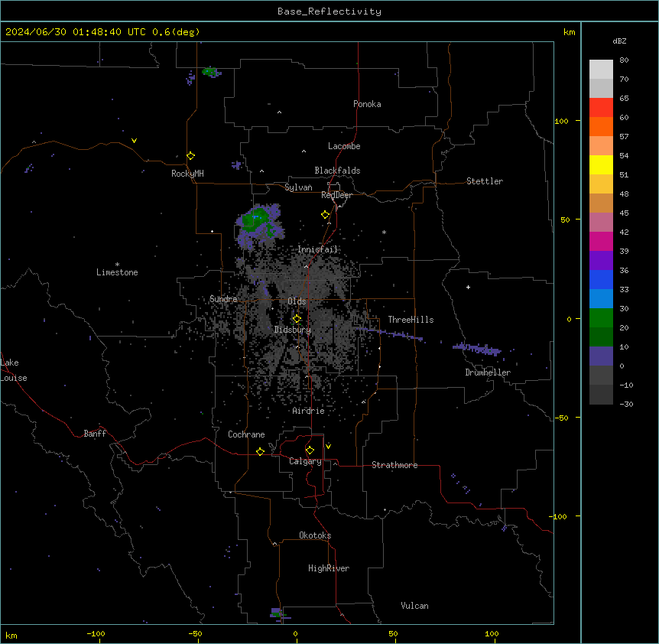Click the white plus marker north of Drumheller
Viewport: 659px width, 644px height.
468,287
